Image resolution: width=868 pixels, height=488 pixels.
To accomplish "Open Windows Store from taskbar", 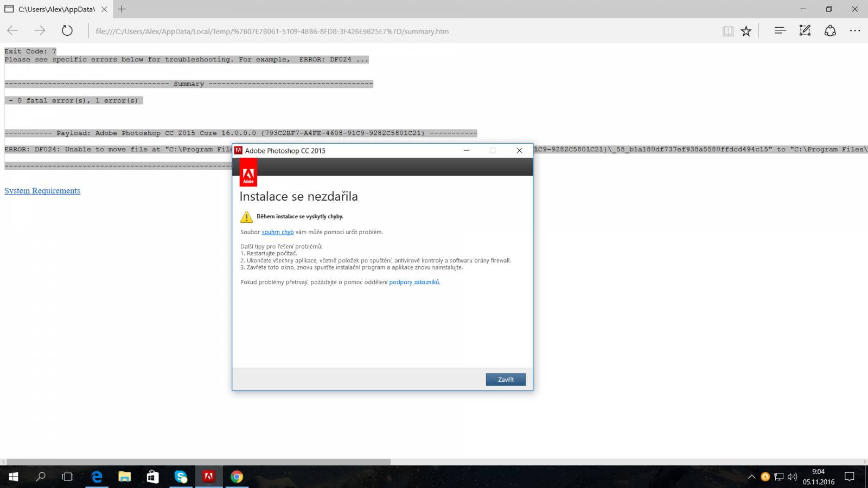I will [152, 477].
